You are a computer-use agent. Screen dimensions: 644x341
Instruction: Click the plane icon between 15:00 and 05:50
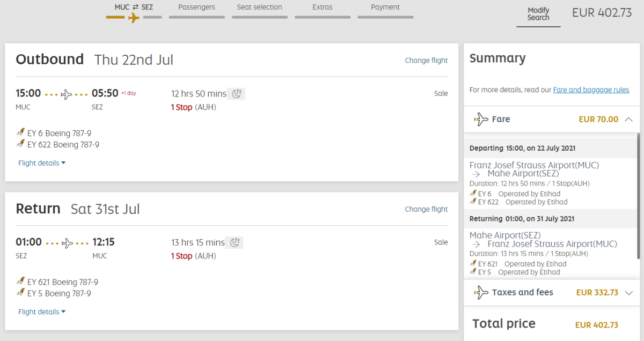coord(67,94)
